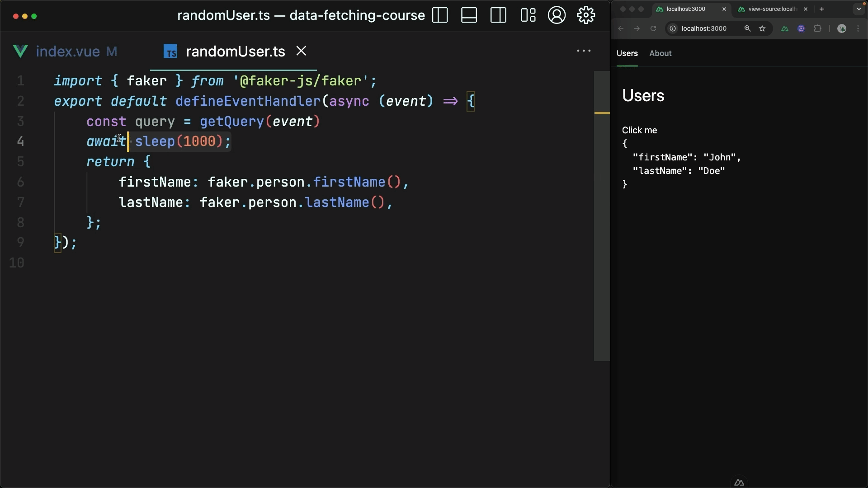Click the editor minimap scrollbar
The image size is (868, 488).
[x=602, y=216]
